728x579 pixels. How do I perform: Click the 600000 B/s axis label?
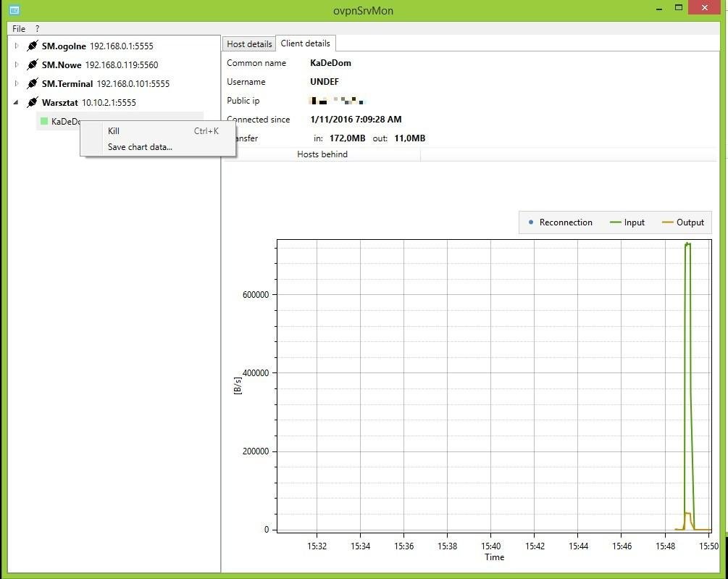pos(256,295)
